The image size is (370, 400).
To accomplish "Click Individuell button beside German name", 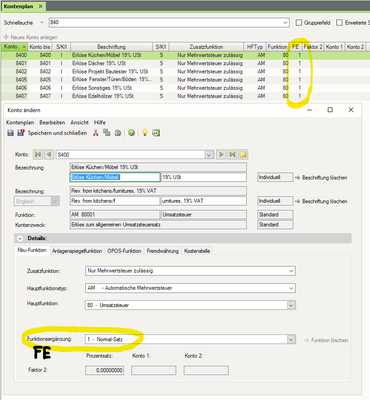I will 275,177.
